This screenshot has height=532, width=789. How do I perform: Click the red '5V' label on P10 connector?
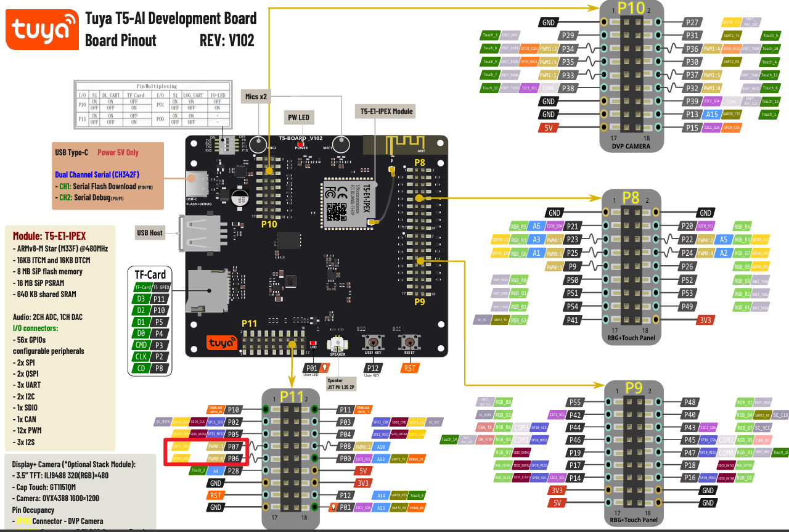(549, 128)
